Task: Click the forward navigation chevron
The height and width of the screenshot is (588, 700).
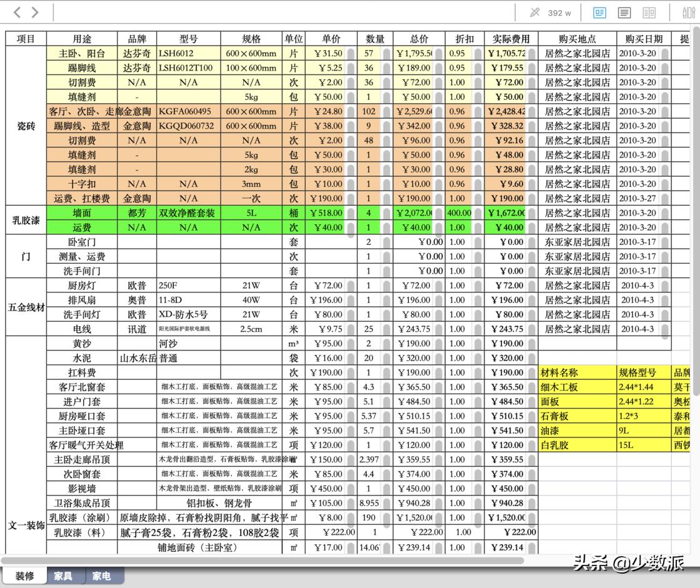Action: coord(34,11)
